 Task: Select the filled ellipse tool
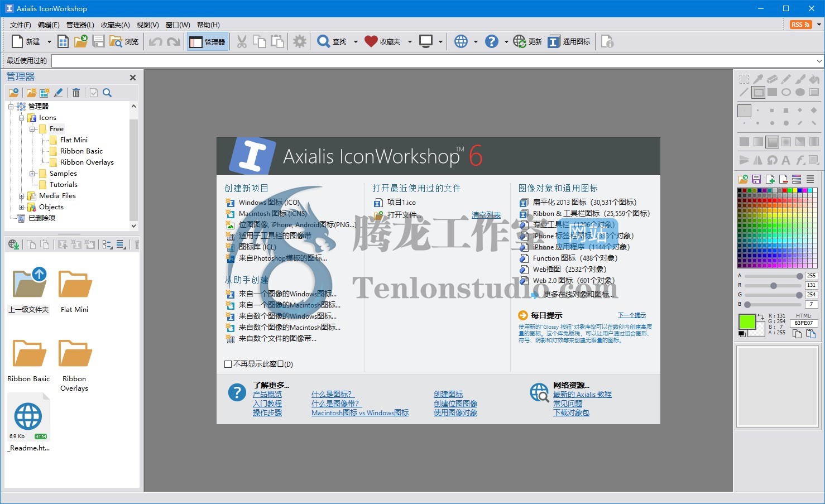coord(800,93)
